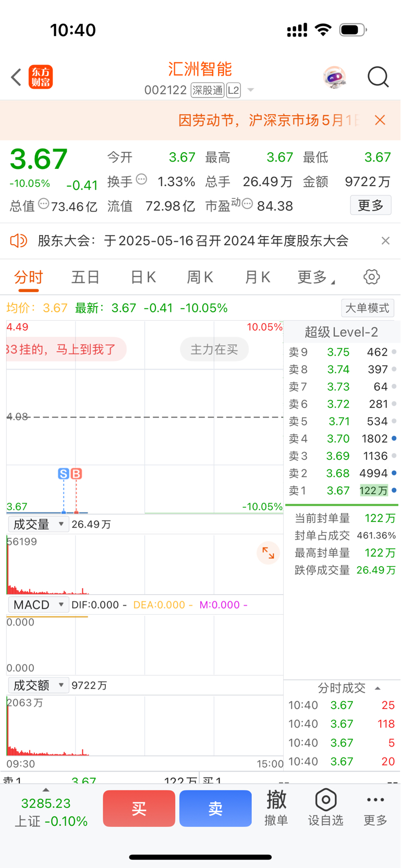Select 卖4 order row at 3.70
Viewport: 401px width, 868px height.
[343, 438]
